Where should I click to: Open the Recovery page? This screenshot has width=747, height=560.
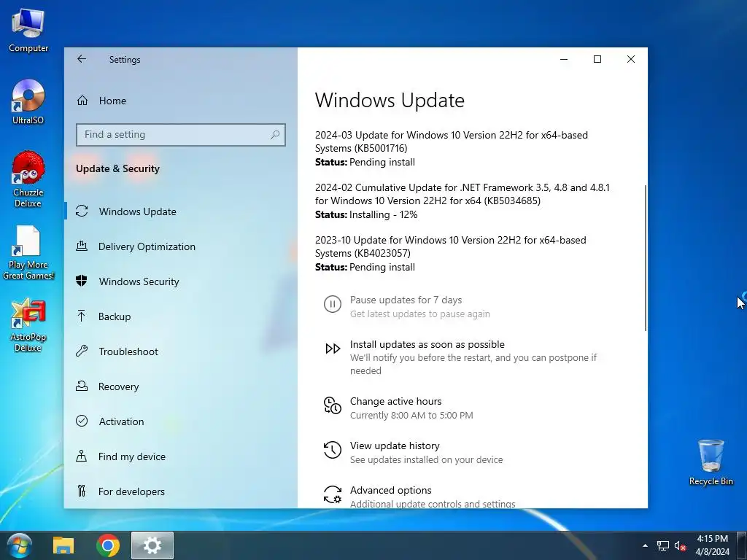click(181, 386)
